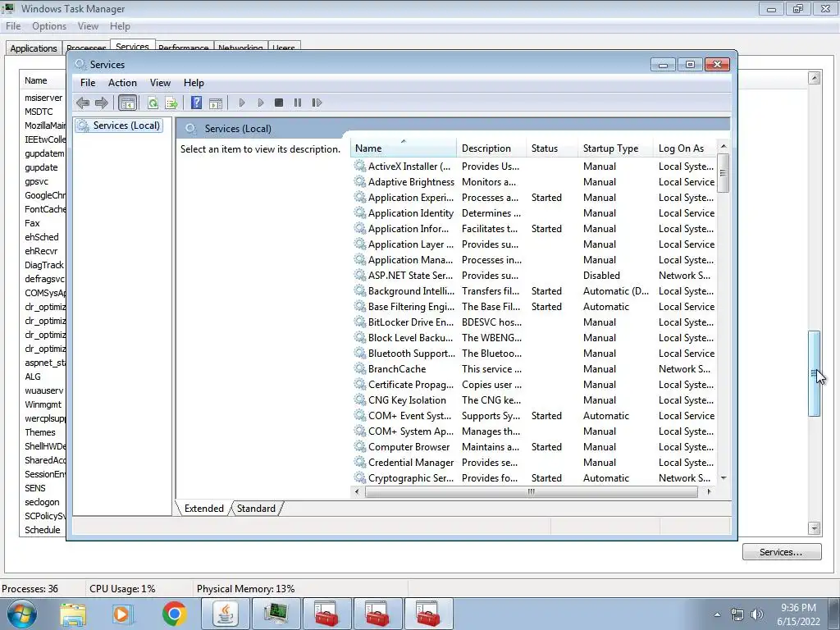This screenshot has height=630, width=840.
Task: Open View menu in Services window
Action: (160, 83)
